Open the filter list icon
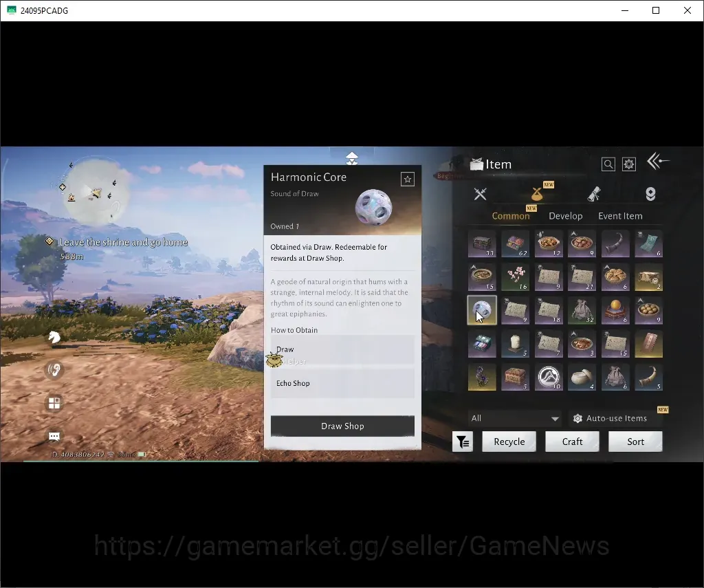 point(463,442)
